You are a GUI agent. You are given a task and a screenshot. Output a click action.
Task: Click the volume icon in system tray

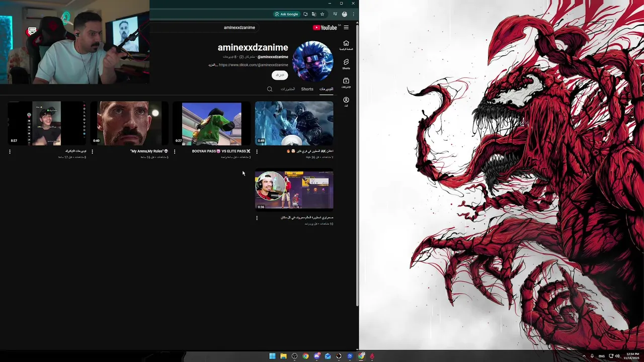coord(617,356)
